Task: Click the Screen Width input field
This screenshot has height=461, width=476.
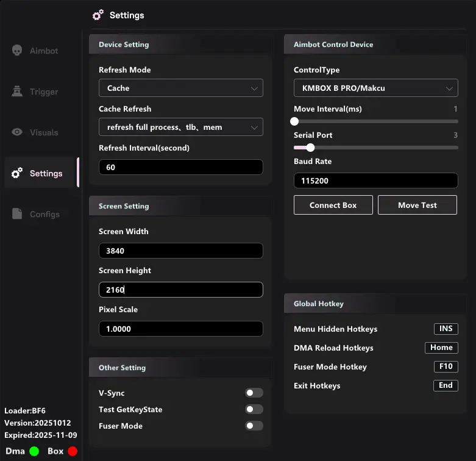Action: point(180,251)
